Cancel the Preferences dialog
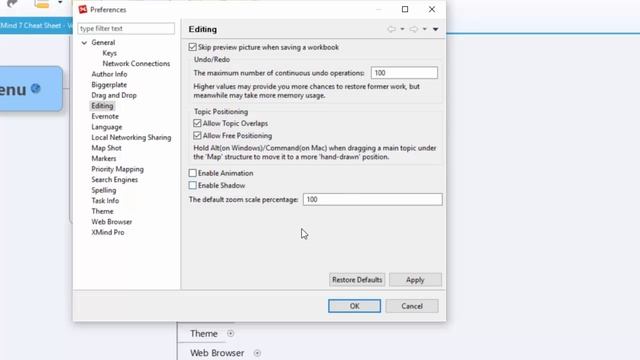 [x=412, y=306]
